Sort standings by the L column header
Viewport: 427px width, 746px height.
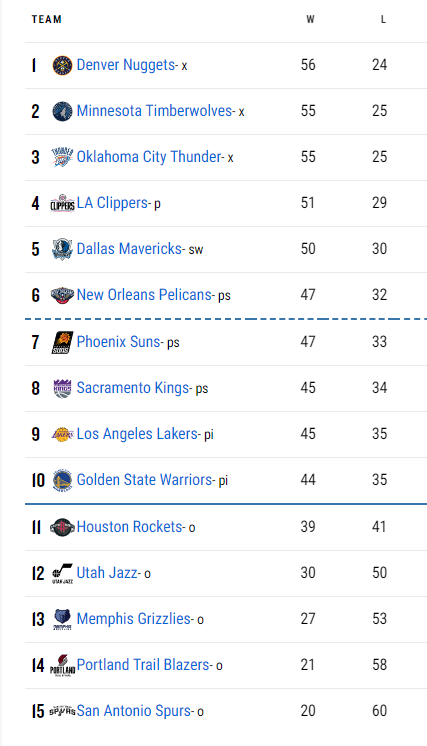[383, 20]
